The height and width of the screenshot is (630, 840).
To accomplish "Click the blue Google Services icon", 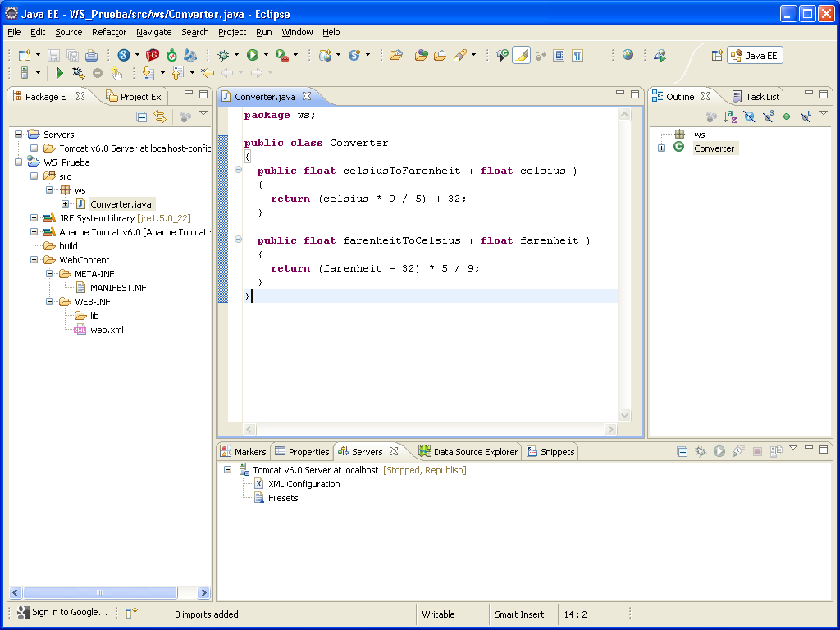I will pyautogui.click(x=124, y=55).
